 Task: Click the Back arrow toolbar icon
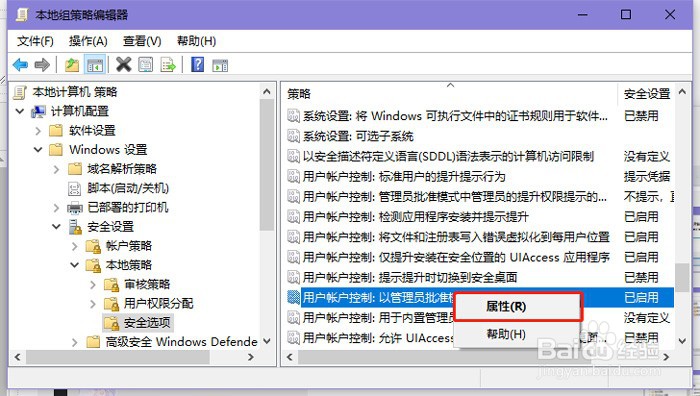20,65
